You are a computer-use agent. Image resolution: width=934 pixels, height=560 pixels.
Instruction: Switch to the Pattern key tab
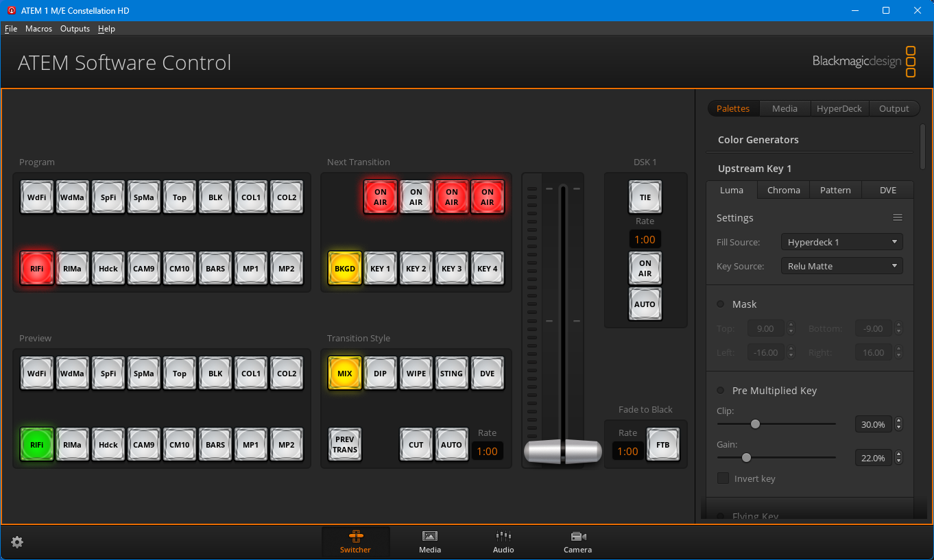835,190
